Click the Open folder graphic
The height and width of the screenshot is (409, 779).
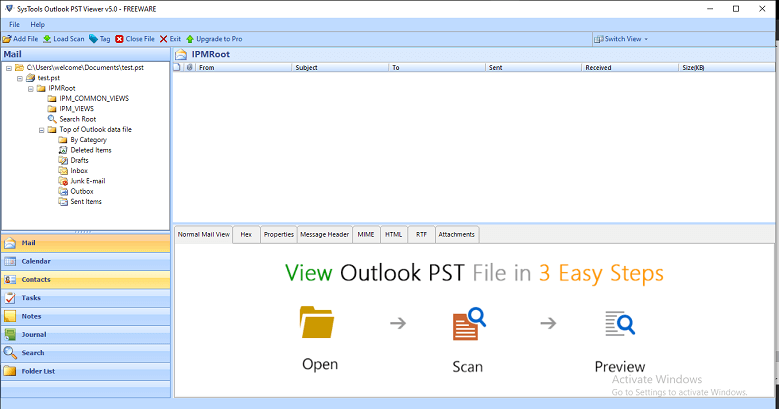(x=317, y=322)
